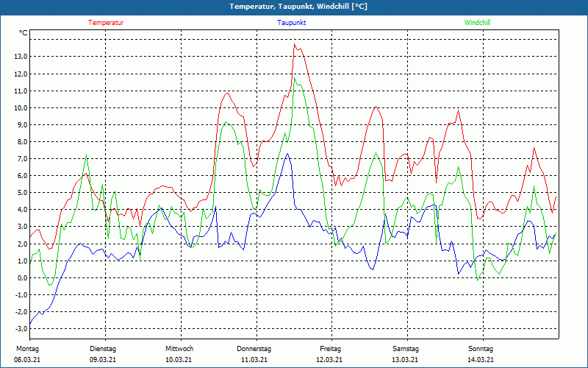Click the -1,0 y-axis value
The width and height of the screenshot is (588, 368).
tap(21, 295)
